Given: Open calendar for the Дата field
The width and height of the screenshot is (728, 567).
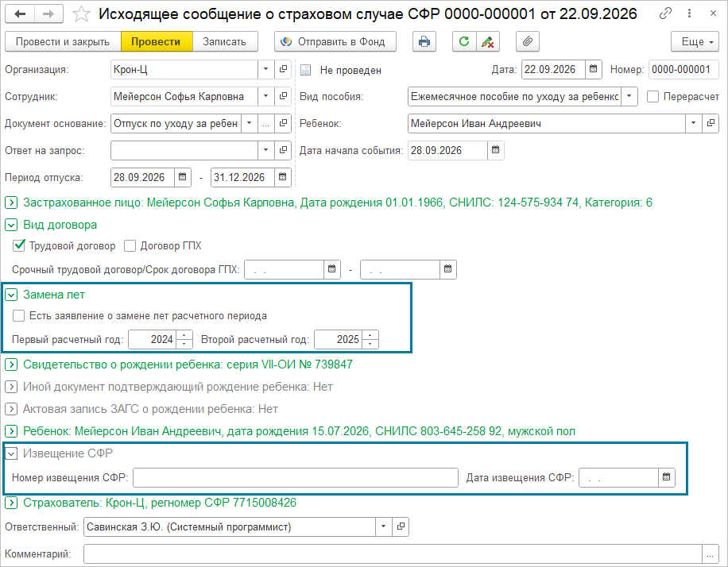Looking at the screenshot, I should point(594,70).
